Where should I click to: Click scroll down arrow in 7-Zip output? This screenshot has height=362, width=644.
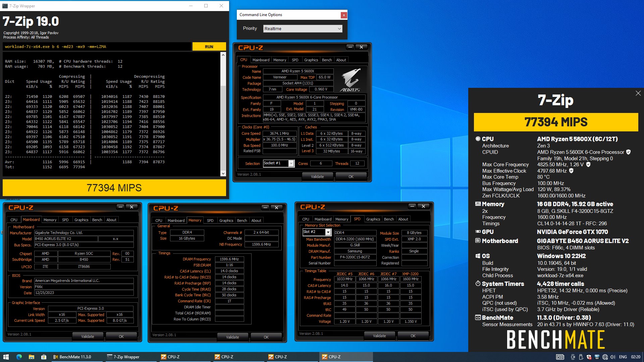[x=223, y=173]
